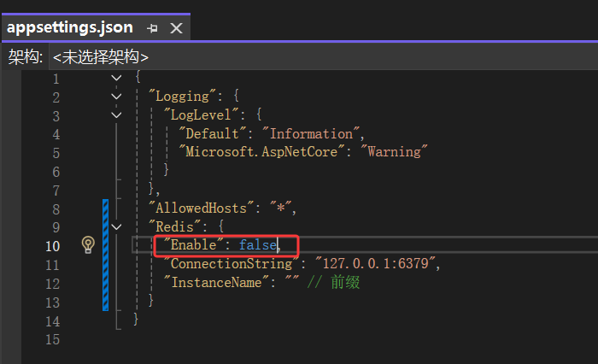The image size is (598, 364).
Task: Click the false value on line 10
Action: [258, 245]
